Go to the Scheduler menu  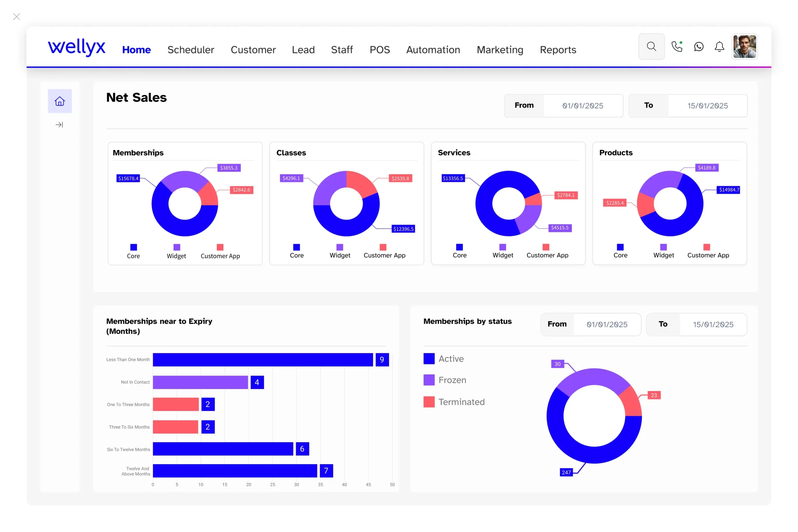click(x=191, y=50)
